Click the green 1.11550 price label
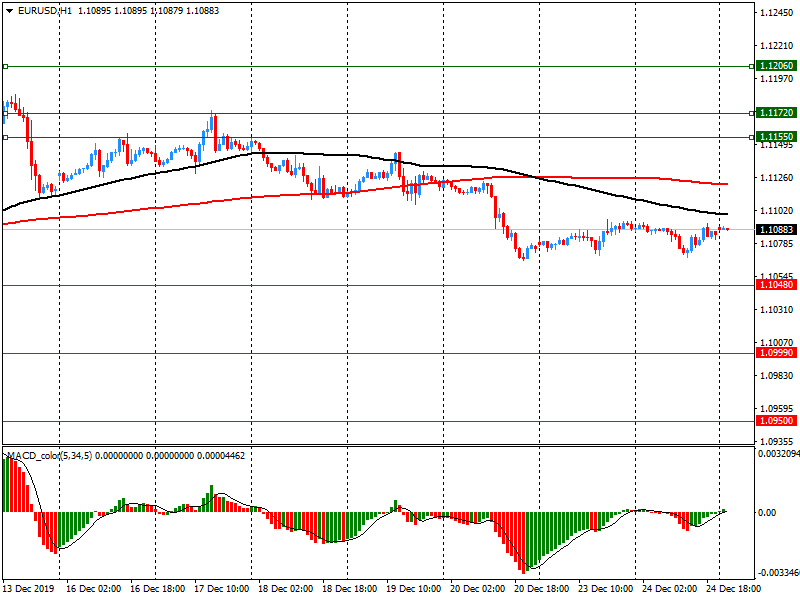The height and width of the screenshot is (600, 800). click(775, 136)
